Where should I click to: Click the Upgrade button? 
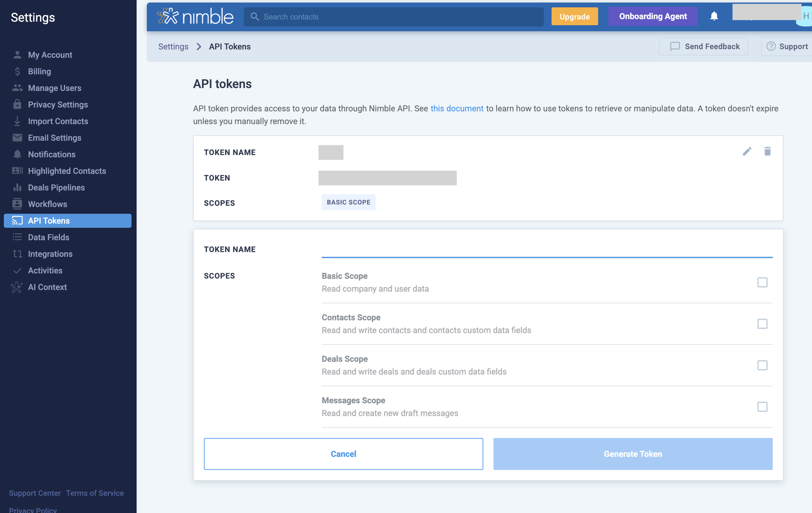tap(574, 16)
